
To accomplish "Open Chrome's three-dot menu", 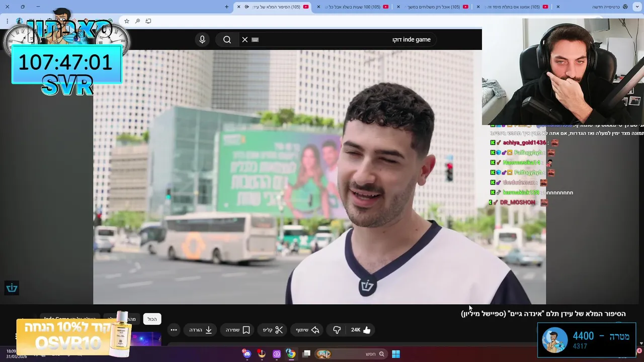I will tap(7, 21).
